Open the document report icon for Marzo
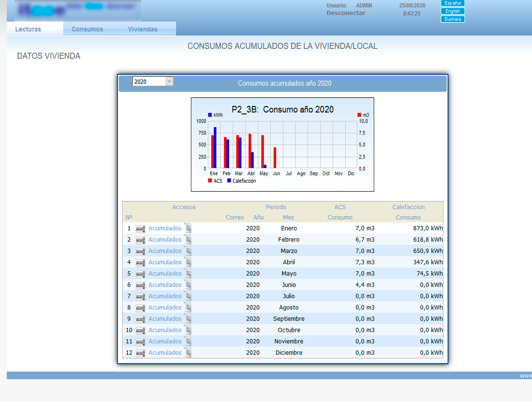Screen dimensions: 532x402 [x=188, y=251]
